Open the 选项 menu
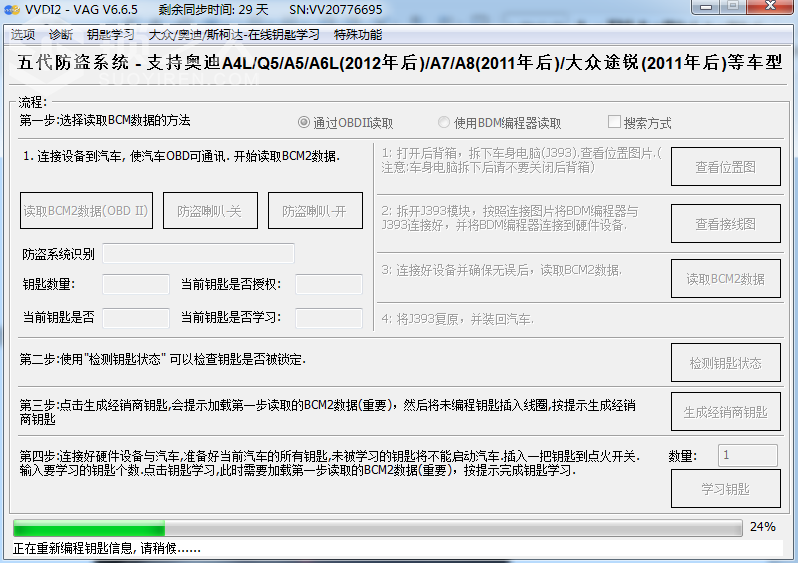 click(23, 35)
